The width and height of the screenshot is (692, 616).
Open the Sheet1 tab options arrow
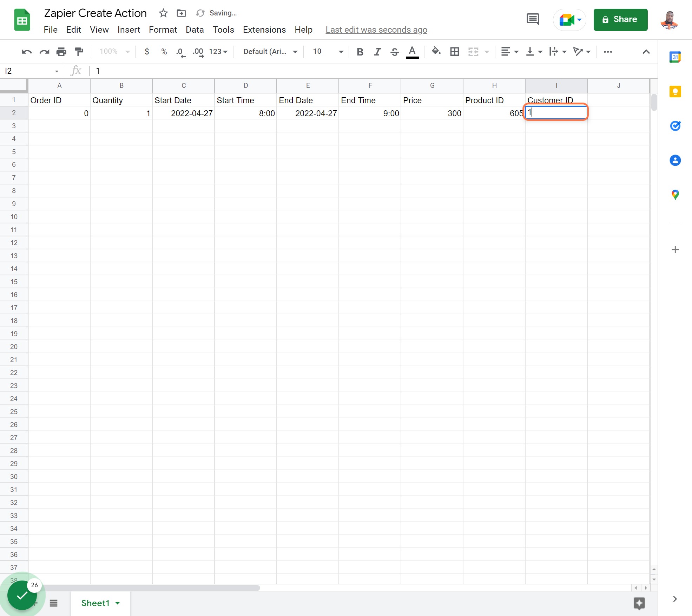[118, 603]
